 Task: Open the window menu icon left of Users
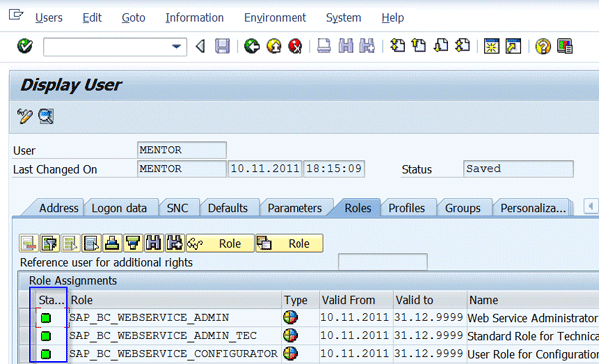[x=16, y=15]
